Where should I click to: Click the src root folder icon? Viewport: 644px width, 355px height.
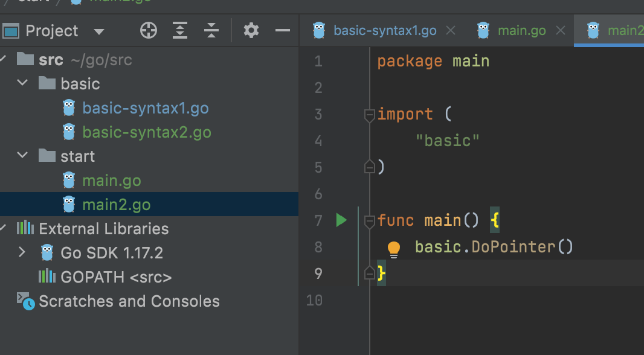25,59
